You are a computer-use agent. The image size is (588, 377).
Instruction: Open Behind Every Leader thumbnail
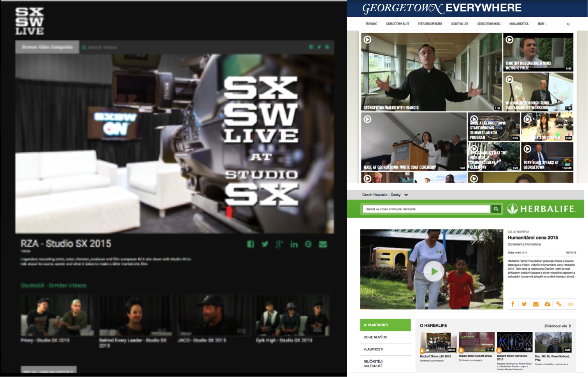(x=135, y=315)
